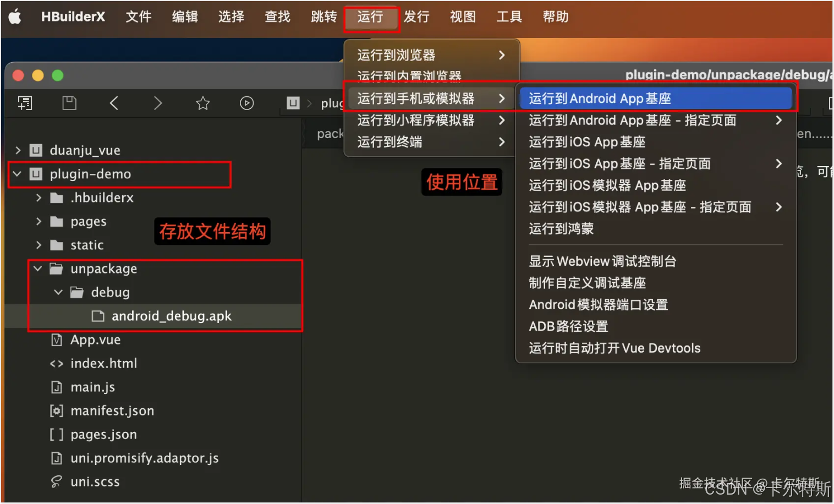The image size is (834, 504).
Task: Open the 查找 menu
Action: (277, 17)
